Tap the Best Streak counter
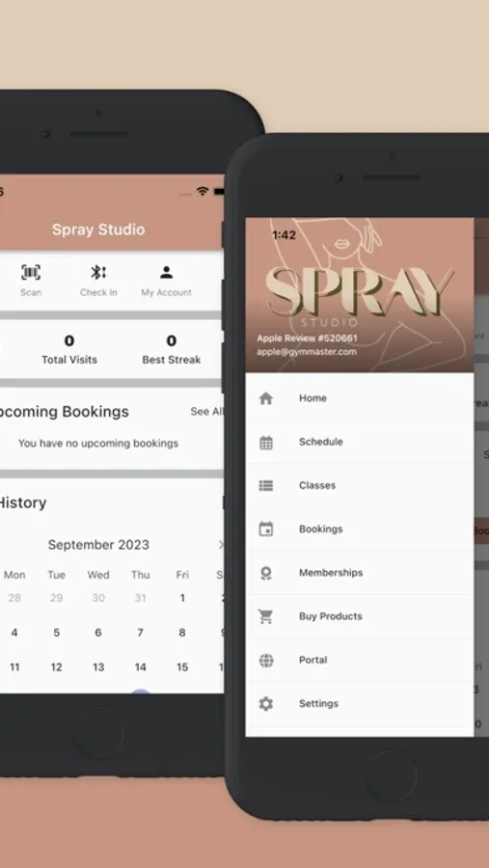Screen dimensions: 489x868 (x=172, y=349)
